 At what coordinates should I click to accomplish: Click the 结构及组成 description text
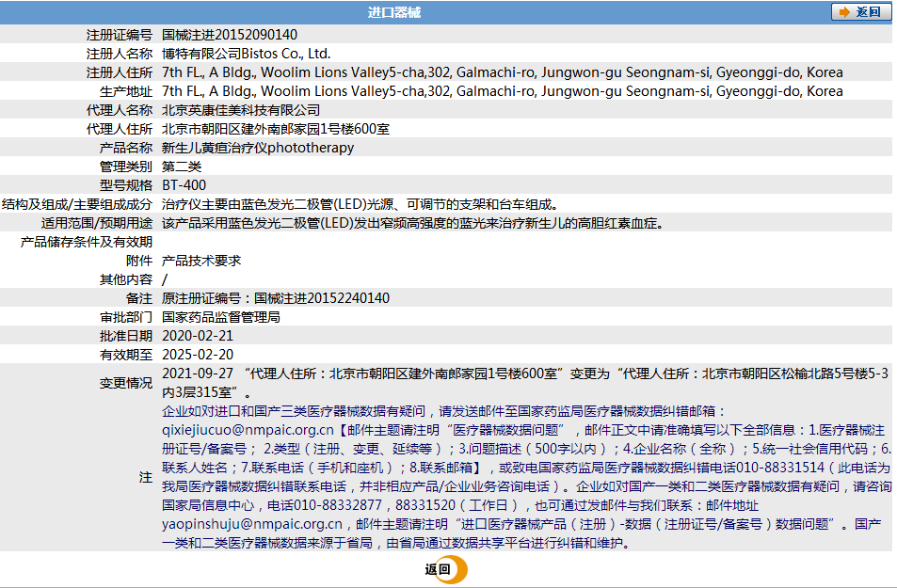[363, 204]
